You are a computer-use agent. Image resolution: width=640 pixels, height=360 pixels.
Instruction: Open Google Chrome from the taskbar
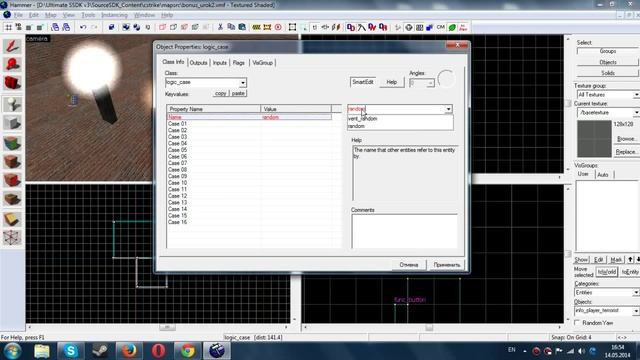point(188,351)
